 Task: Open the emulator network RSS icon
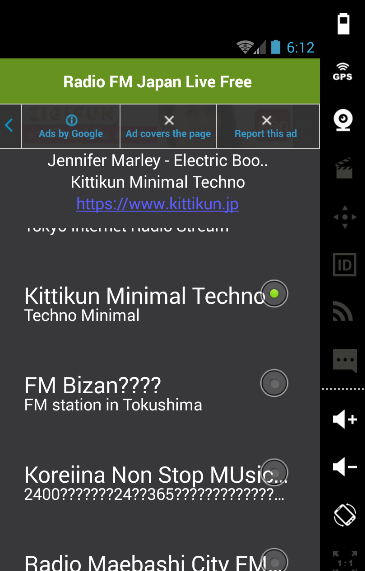[x=343, y=312]
